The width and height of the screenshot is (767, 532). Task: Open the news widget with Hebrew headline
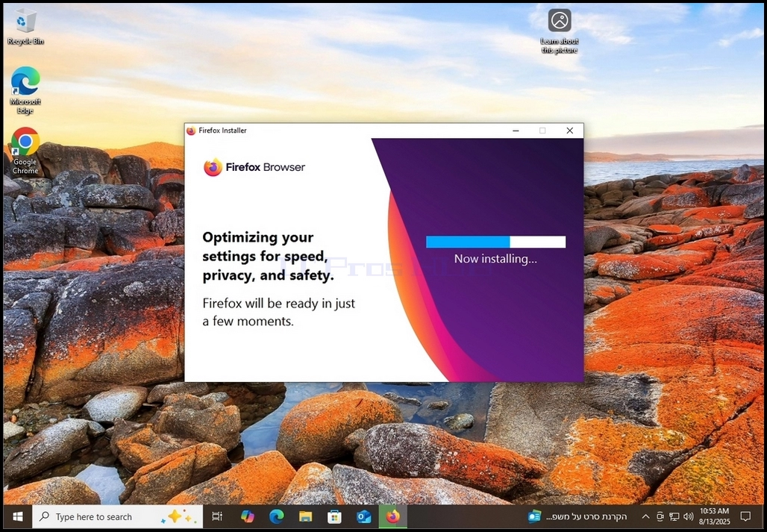pyautogui.click(x=577, y=516)
